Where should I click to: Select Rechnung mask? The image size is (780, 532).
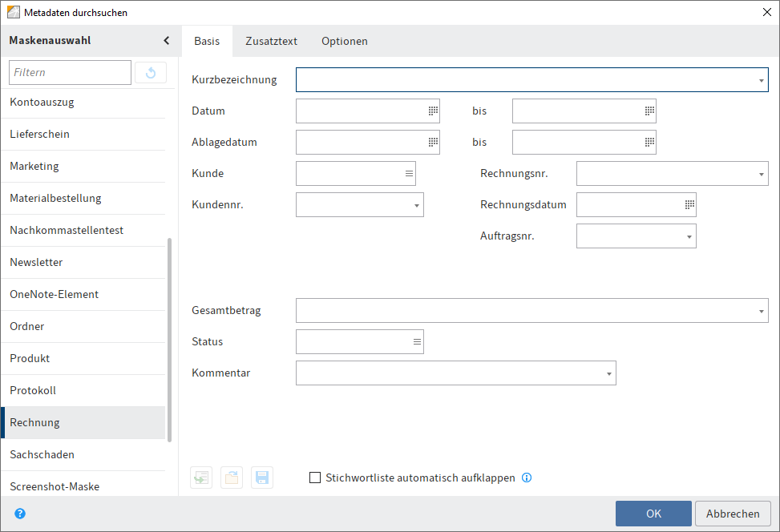click(83, 422)
